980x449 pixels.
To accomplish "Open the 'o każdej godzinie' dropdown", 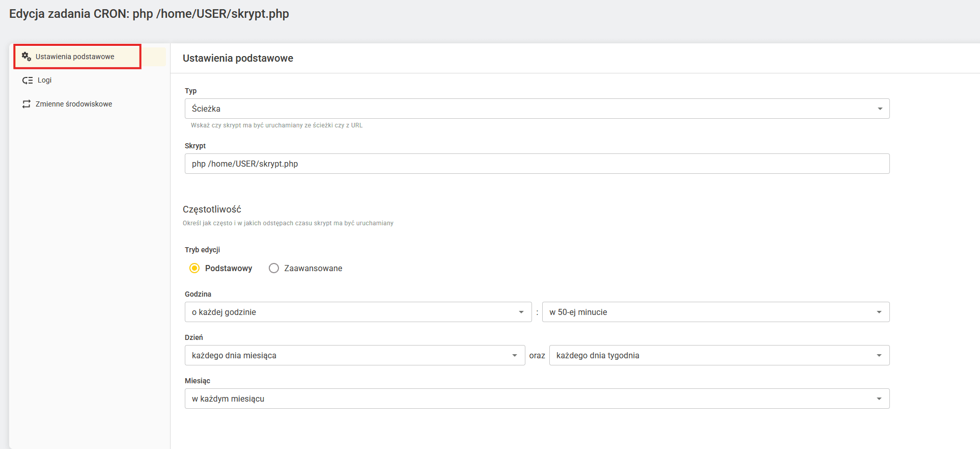I will point(358,312).
